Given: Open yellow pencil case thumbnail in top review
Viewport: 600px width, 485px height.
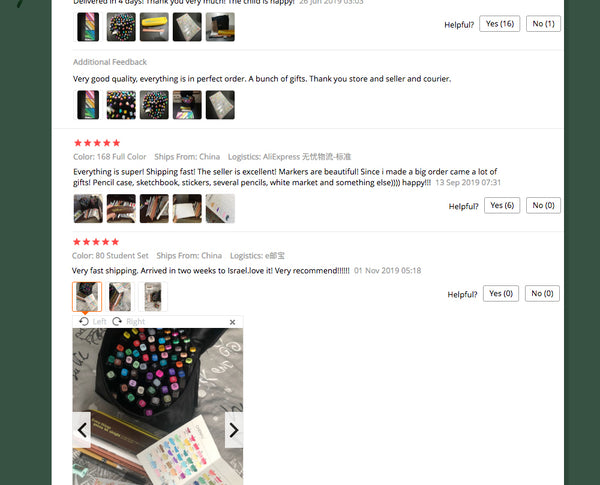Looking at the screenshot, I should point(154,27).
